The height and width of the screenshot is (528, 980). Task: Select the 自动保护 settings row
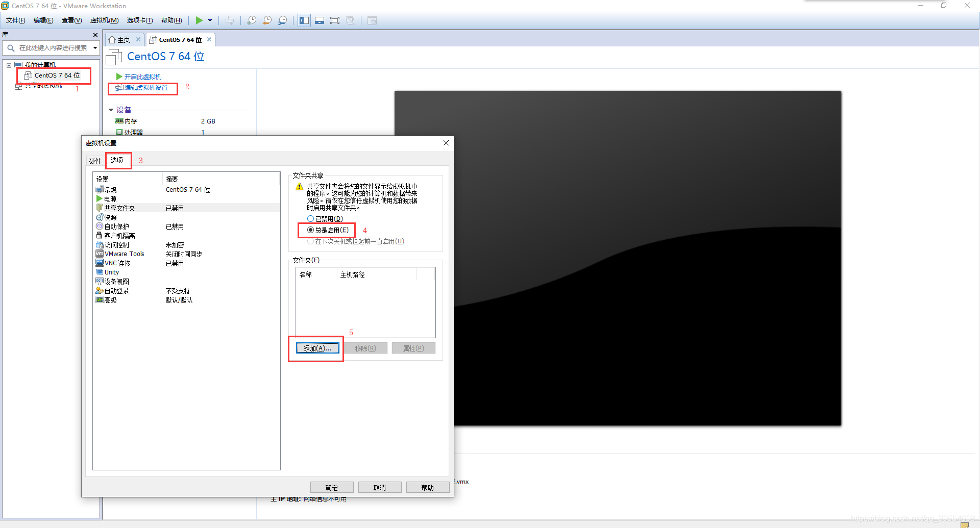click(186, 227)
